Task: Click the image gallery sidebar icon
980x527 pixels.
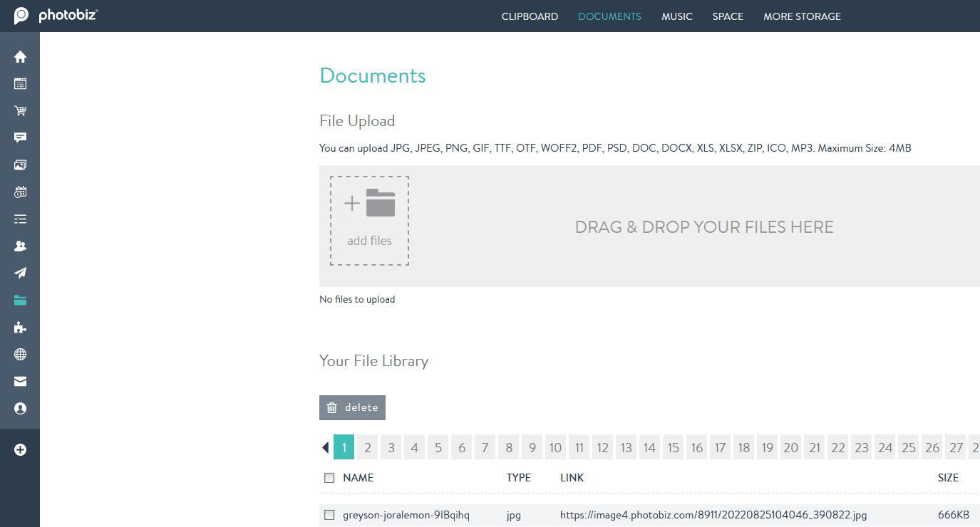Action: pyautogui.click(x=20, y=165)
